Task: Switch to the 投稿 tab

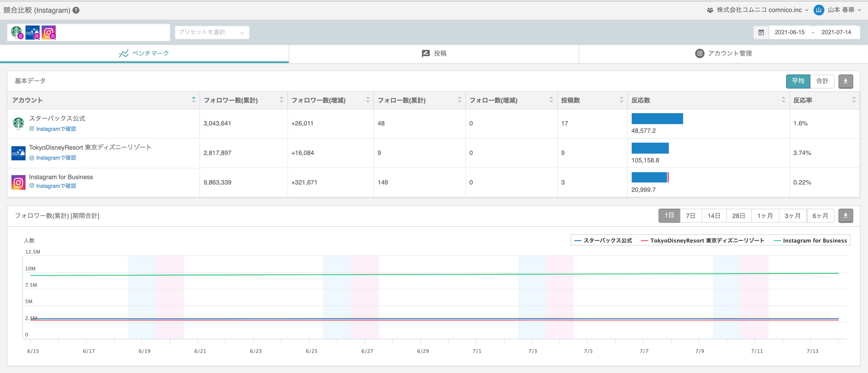Action: tap(434, 54)
